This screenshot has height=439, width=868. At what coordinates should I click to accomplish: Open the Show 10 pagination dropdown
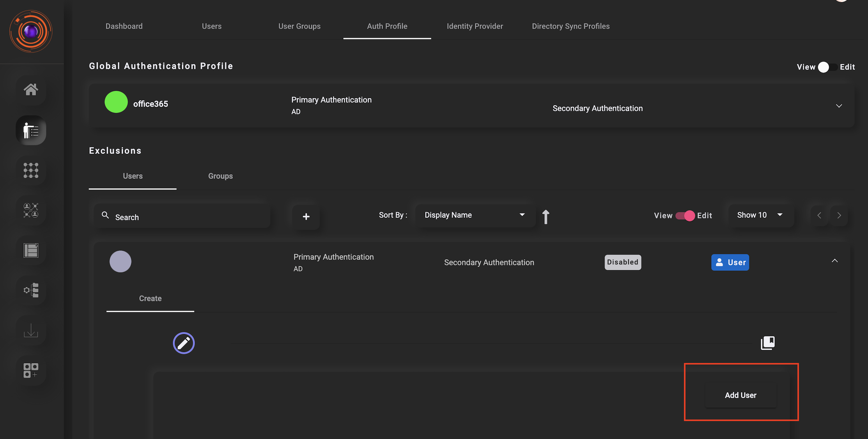pyautogui.click(x=760, y=215)
